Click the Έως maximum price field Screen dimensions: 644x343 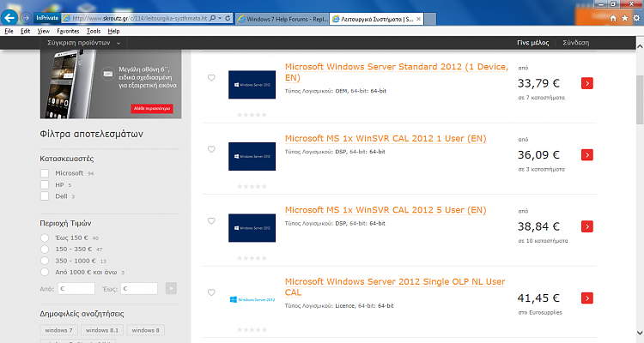pos(139,288)
